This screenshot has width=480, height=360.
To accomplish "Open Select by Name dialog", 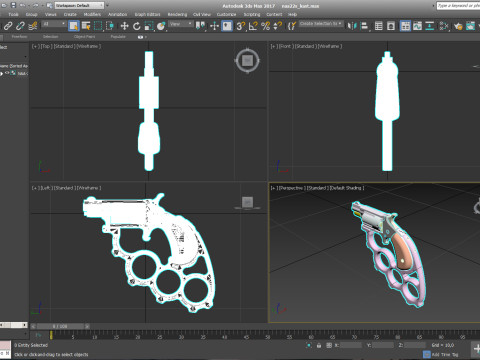I will (86, 26).
